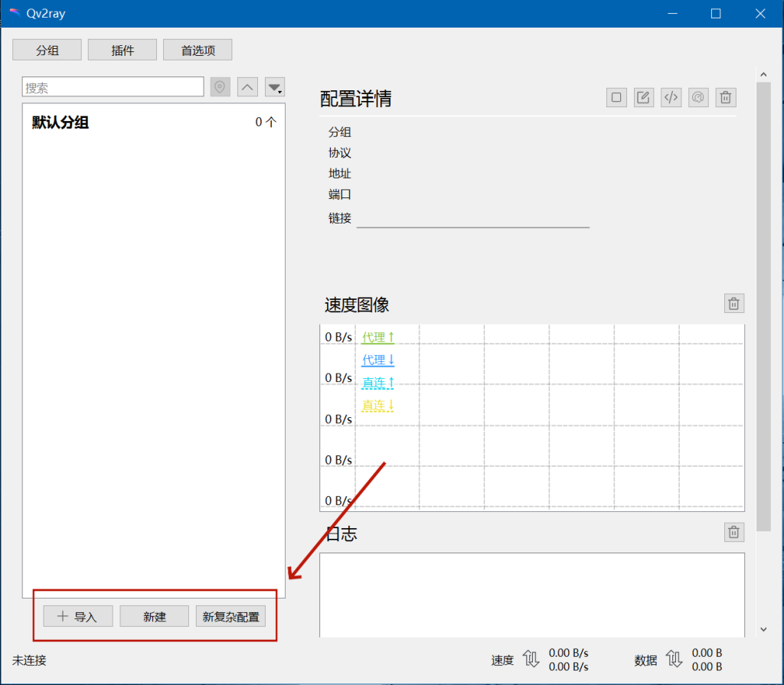
Task: Select the 默认分组 group row
Action: pos(153,122)
